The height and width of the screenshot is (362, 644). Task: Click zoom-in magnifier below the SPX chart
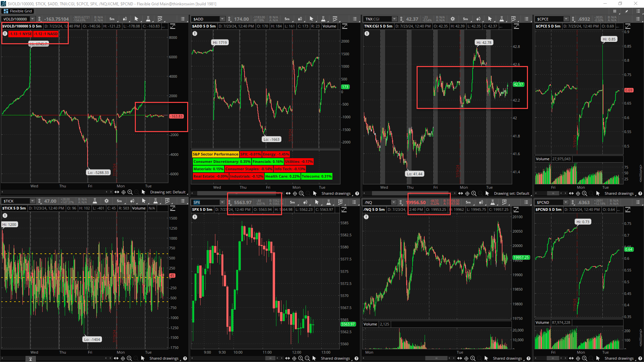(301, 358)
